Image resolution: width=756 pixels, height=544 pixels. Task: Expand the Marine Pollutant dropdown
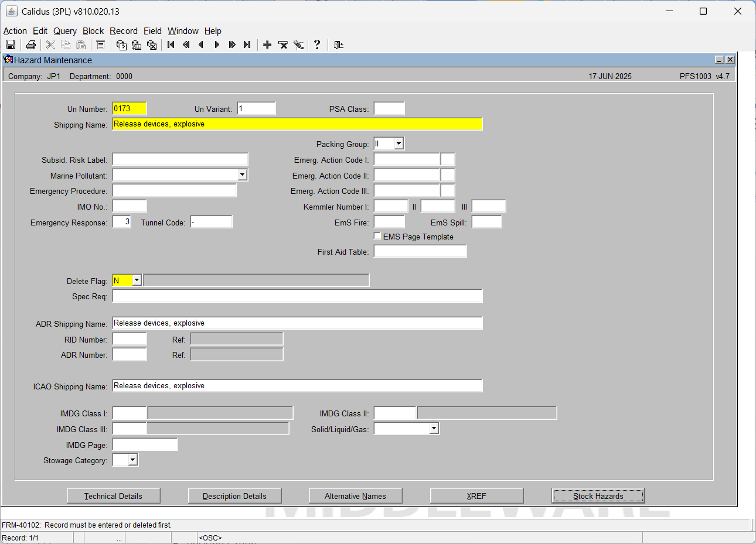pyautogui.click(x=242, y=175)
